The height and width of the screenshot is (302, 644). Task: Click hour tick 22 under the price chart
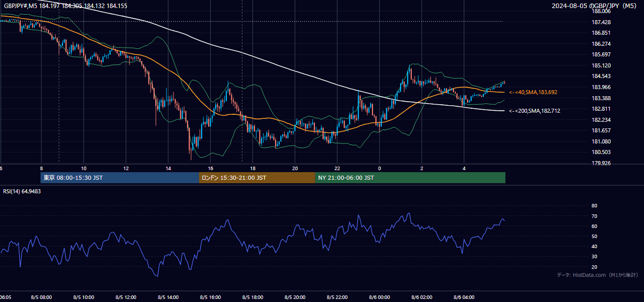[338, 169]
